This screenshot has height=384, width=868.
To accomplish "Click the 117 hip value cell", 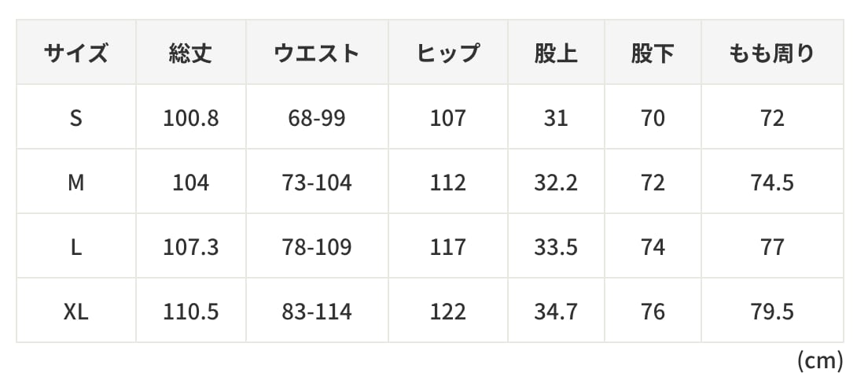I will (448, 246).
